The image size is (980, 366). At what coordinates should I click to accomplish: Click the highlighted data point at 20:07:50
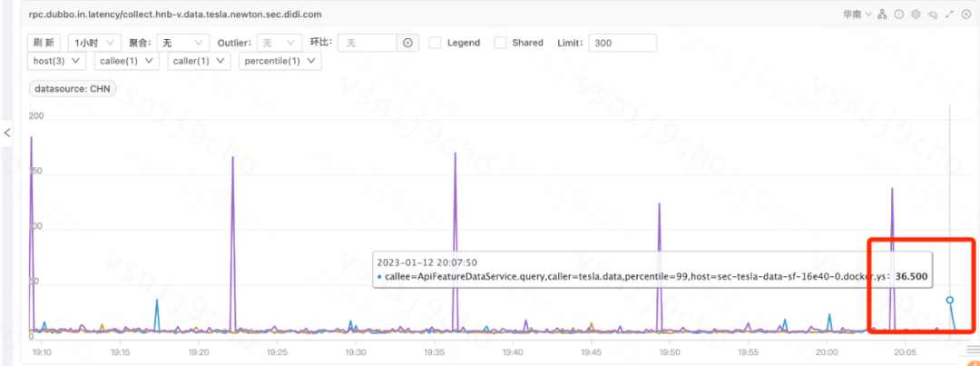point(950,300)
